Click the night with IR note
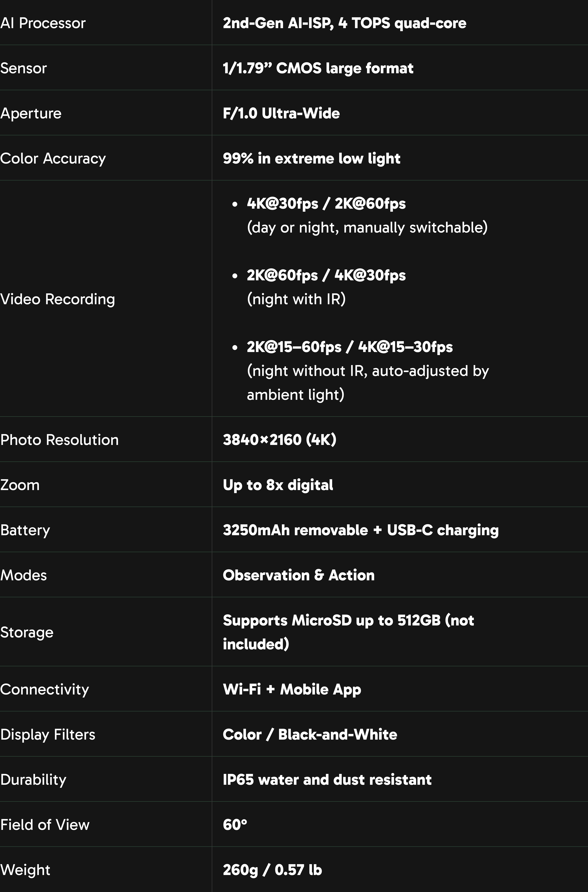The height and width of the screenshot is (892, 588). pyautogui.click(x=296, y=299)
